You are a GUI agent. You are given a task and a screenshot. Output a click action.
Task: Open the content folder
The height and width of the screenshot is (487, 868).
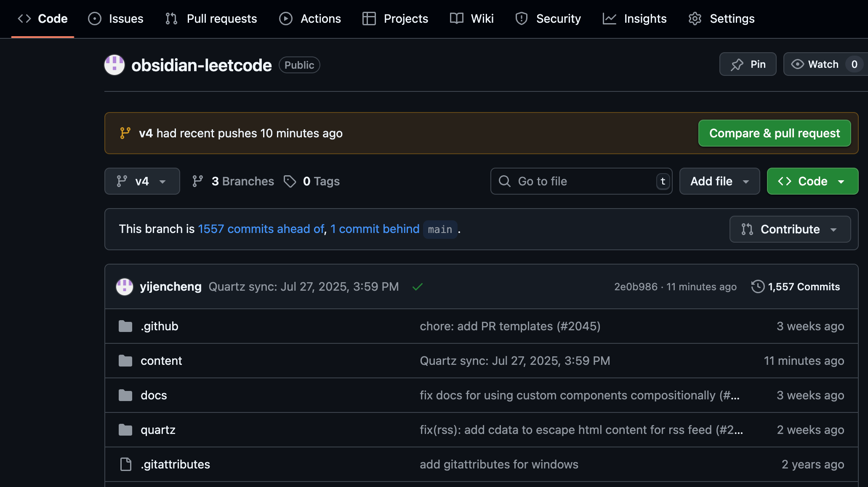(161, 361)
